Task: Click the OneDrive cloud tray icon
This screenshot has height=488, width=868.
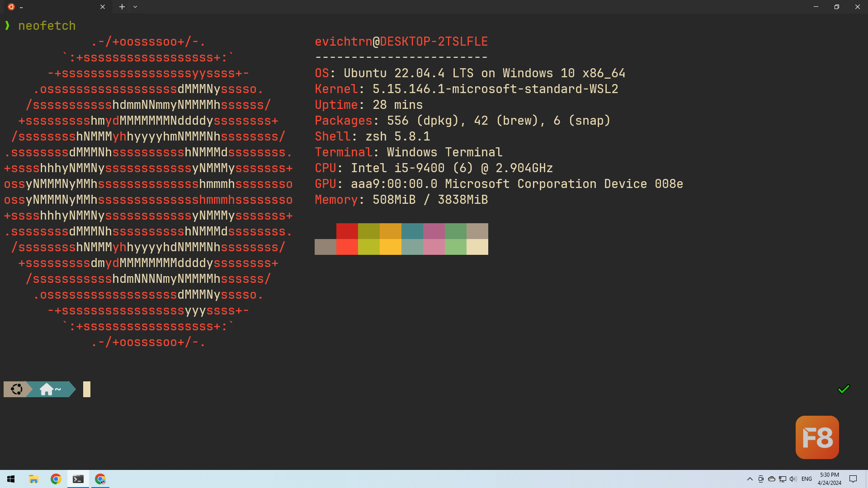Action: click(772, 479)
